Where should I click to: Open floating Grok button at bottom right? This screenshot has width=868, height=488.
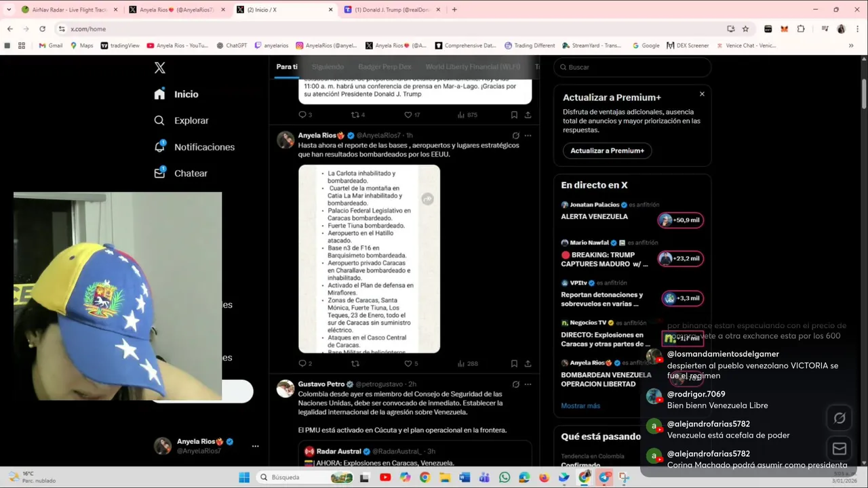click(x=840, y=418)
